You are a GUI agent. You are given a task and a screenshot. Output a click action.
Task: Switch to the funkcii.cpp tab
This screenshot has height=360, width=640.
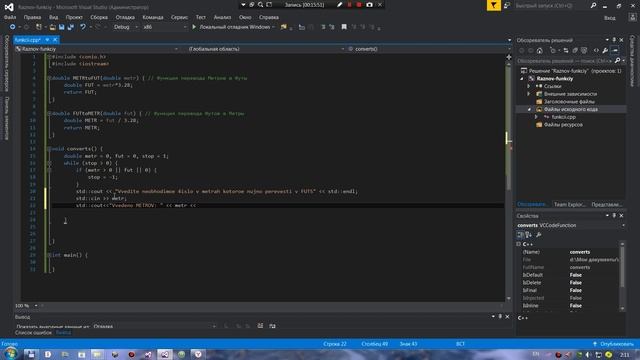28,40
